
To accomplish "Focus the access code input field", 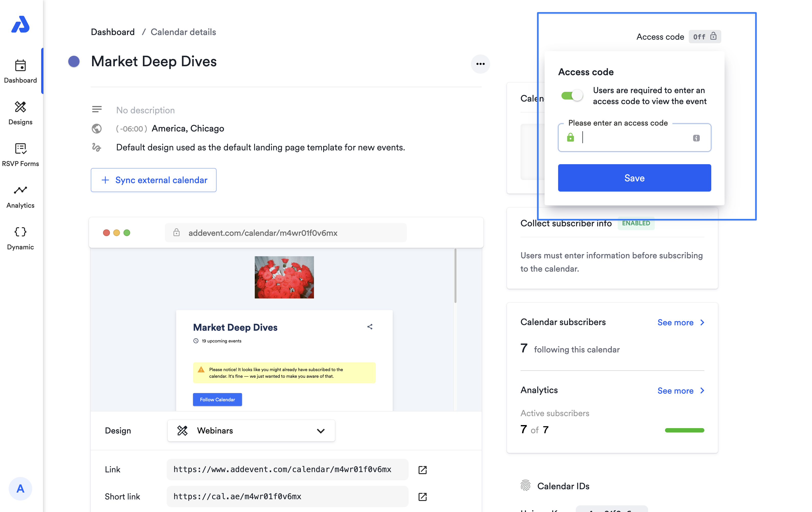I will tap(634, 138).
